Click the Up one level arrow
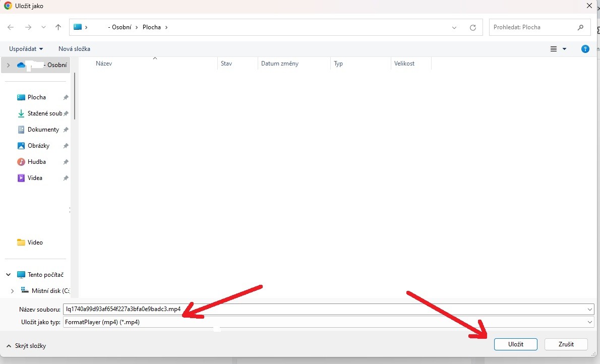 58,27
